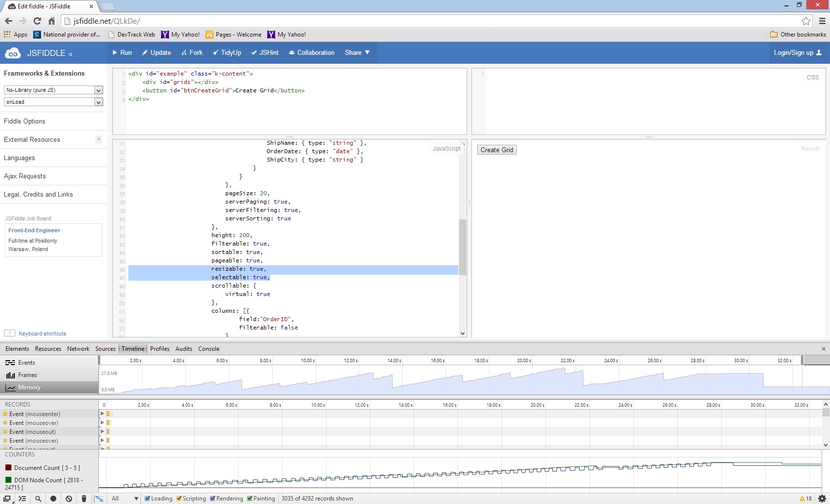Open the DevTools search magnifier
830x504 pixels.
click(38, 499)
